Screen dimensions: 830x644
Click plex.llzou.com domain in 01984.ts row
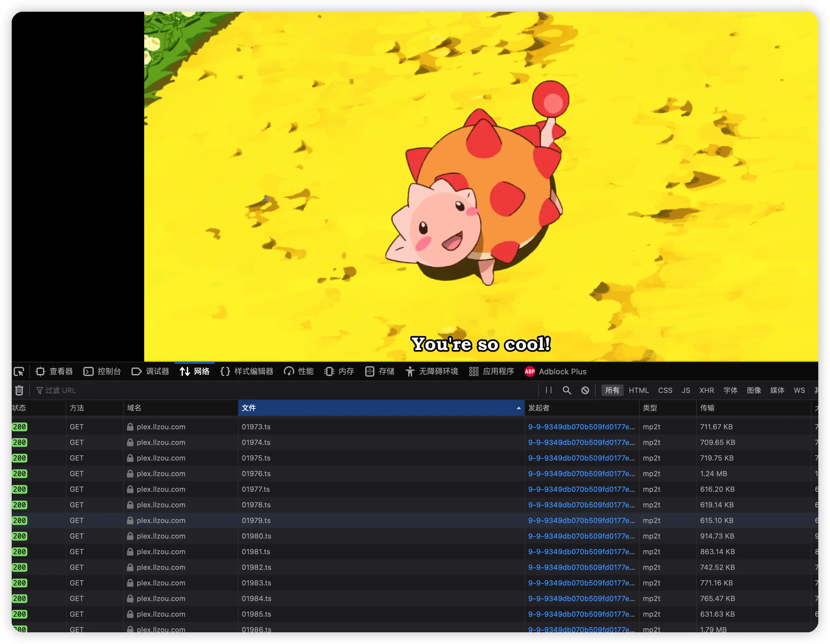click(x=161, y=598)
